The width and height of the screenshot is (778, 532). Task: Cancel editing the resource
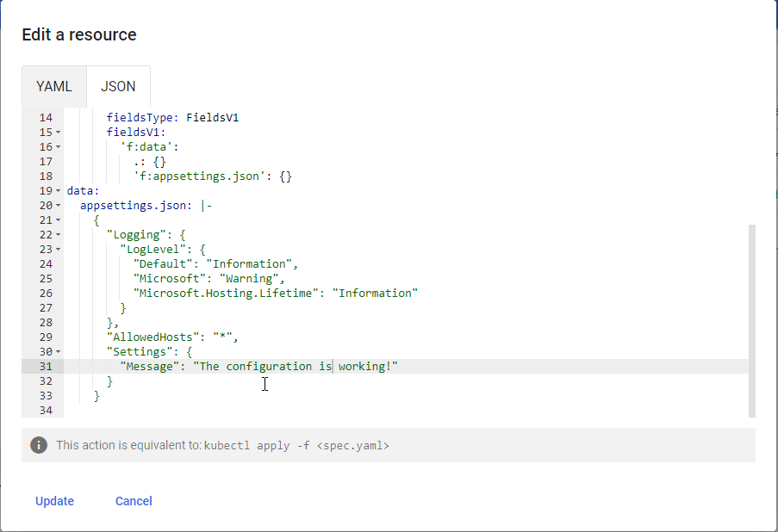tap(134, 501)
